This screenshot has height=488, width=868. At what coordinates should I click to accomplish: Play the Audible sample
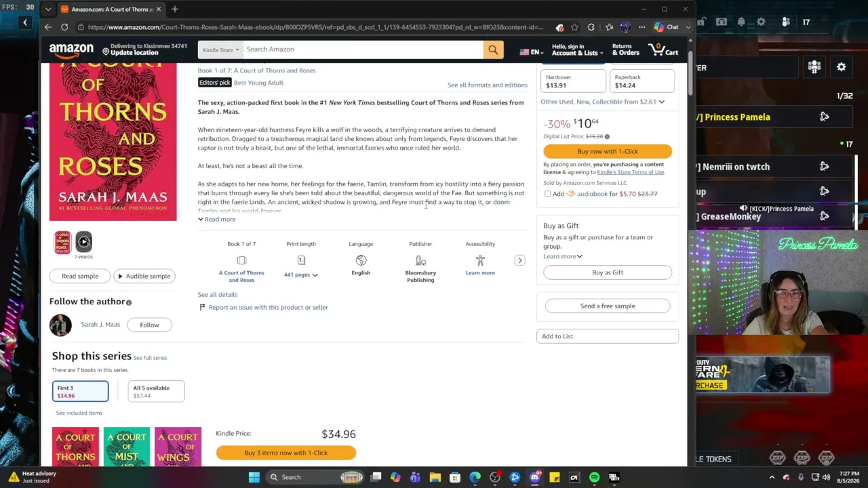pos(143,276)
